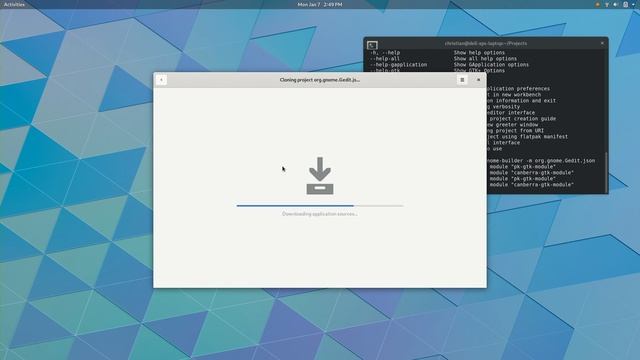Close the terminal window

click(602, 43)
